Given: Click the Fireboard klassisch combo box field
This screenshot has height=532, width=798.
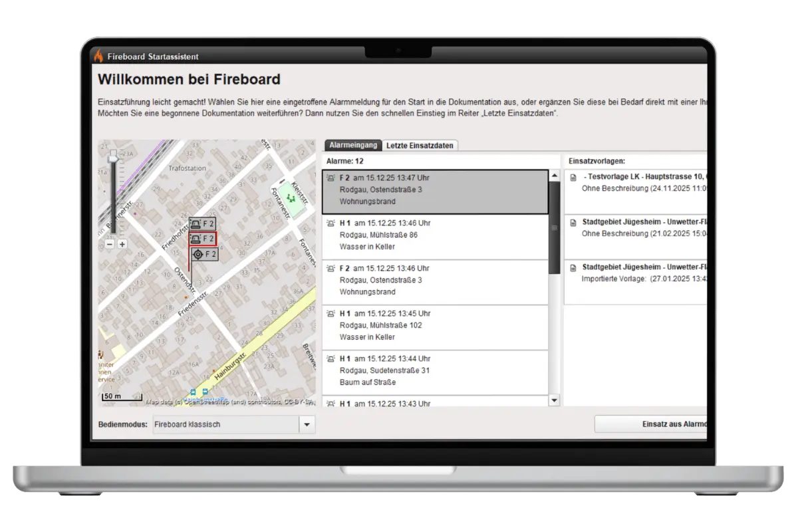Looking at the screenshot, I should tap(226, 424).
